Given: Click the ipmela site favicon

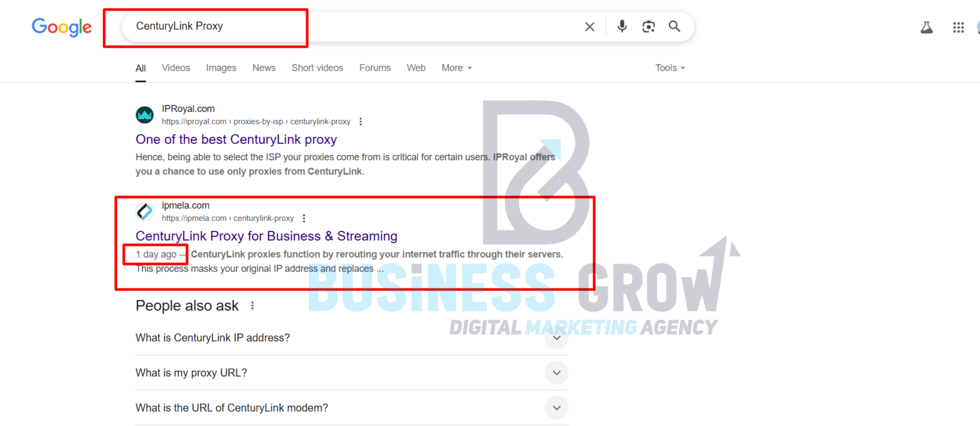Looking at the screenshot, I should click(x=145, y=211).
